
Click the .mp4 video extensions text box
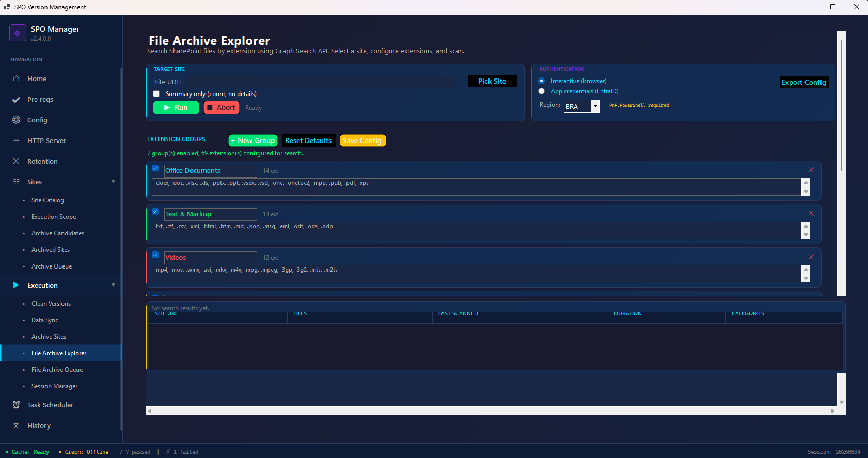[477, 274]
